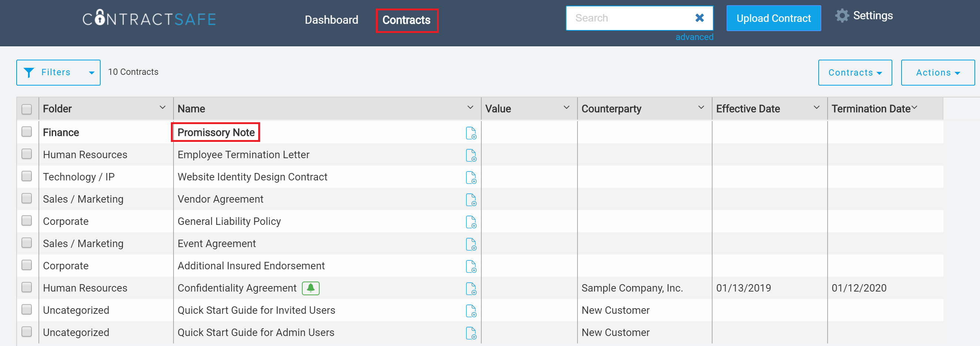Click the Settings label
This screenshot has height=346, width=980.
(x=873, y=16)
